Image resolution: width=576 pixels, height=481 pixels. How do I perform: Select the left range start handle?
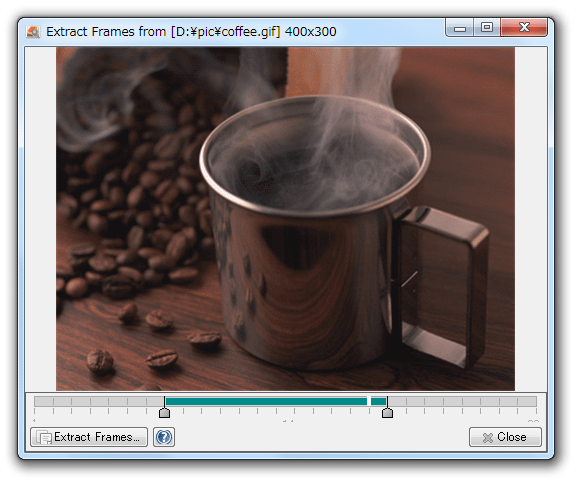tap(165, 413)
